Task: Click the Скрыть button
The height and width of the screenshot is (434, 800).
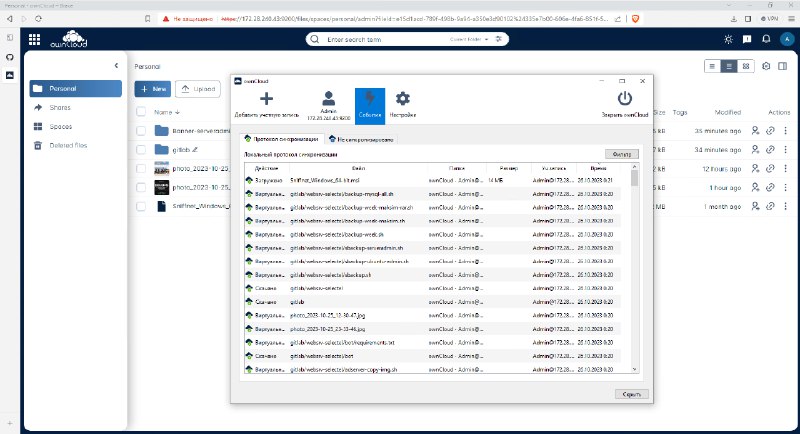Action: [632, 394]
